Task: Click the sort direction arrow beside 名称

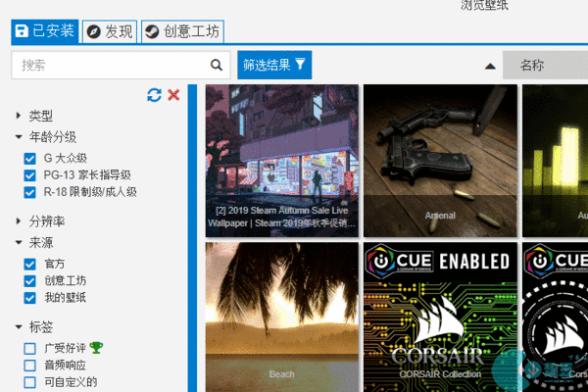Action: 490,66
